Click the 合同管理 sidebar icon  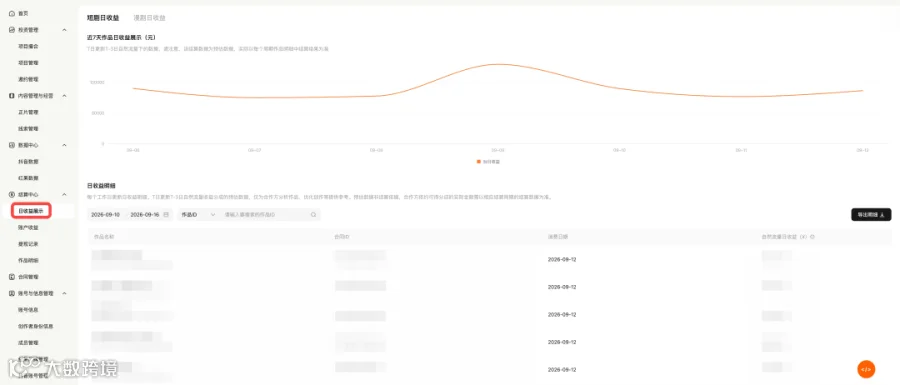tap(12, 277)
